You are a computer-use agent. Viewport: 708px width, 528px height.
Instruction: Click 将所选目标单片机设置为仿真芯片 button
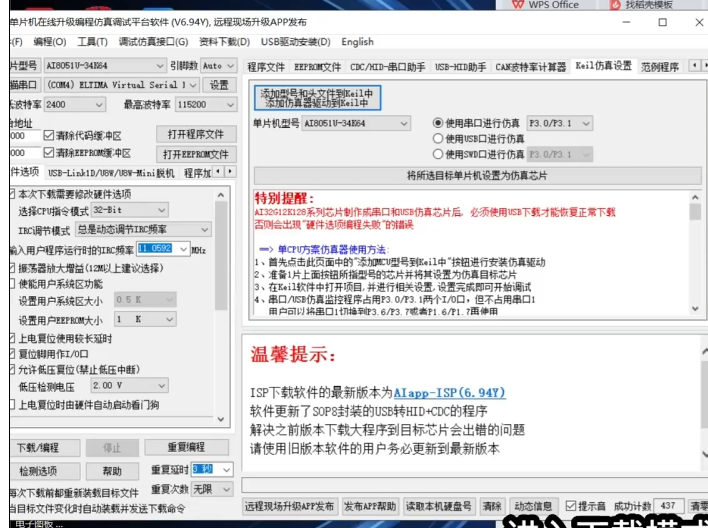pyautogui.click(x=478, y=175)
